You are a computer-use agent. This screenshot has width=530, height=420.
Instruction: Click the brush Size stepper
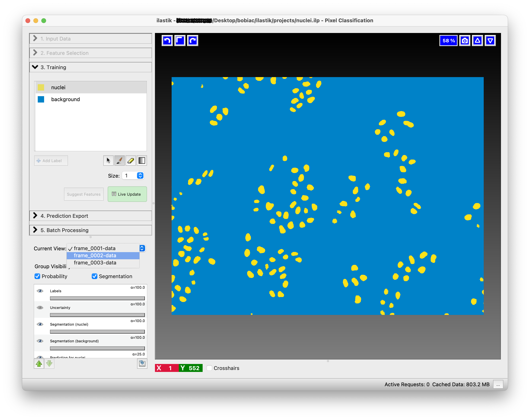(x=140, y=175)
